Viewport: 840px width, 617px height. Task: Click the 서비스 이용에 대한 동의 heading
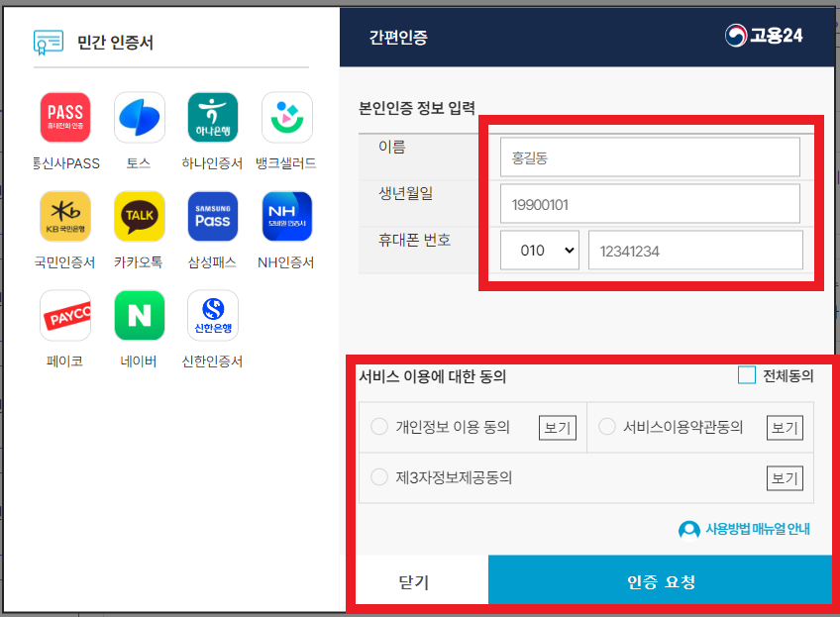tap(432, 376)
